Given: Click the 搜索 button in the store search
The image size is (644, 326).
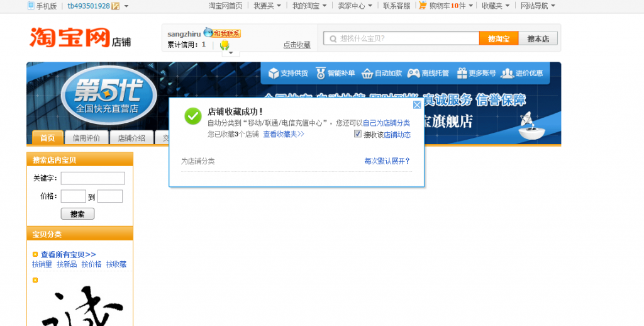Looking at the screenshot, I should pos(77,214).
